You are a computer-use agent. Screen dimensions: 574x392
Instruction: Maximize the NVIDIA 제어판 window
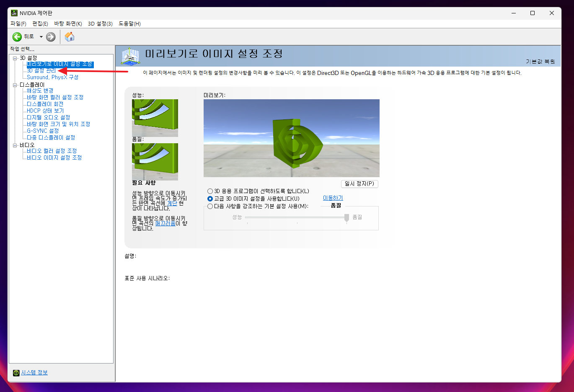click(x=533, y=13)
